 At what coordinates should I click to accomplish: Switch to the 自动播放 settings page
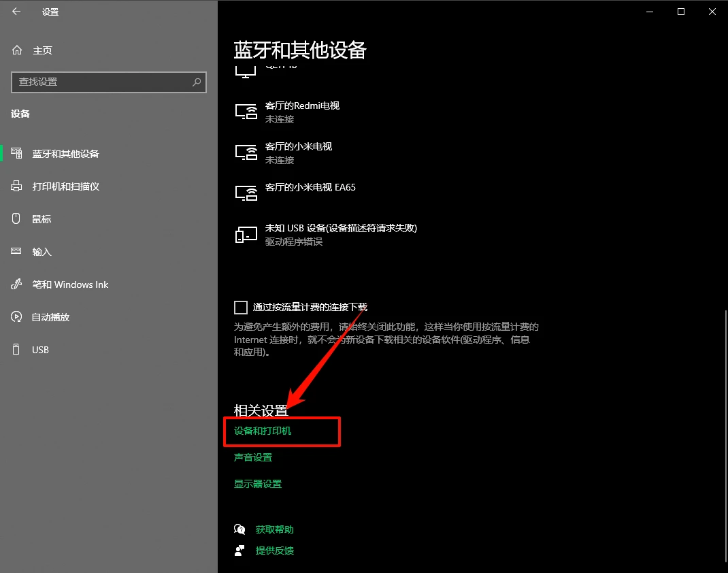(50, 317)
